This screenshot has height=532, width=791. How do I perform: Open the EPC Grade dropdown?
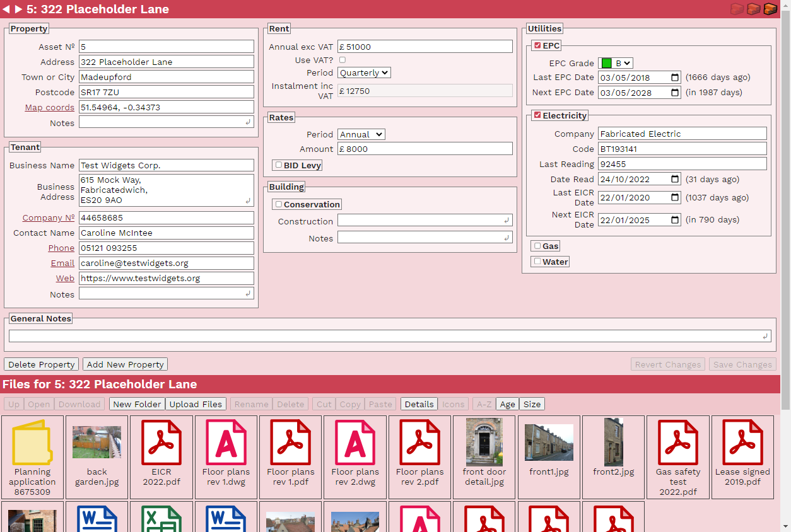click(x=622, y=62)
